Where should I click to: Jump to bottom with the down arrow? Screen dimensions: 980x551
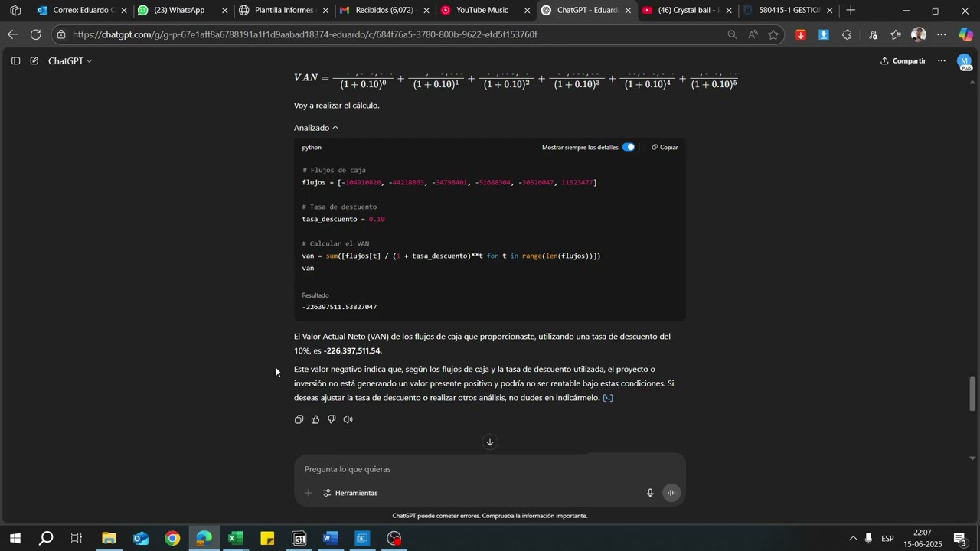coord(490,442)
